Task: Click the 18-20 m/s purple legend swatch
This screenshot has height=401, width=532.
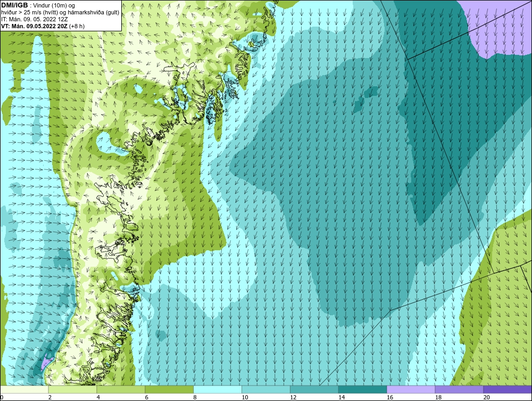Action: [x=460, y=389]
